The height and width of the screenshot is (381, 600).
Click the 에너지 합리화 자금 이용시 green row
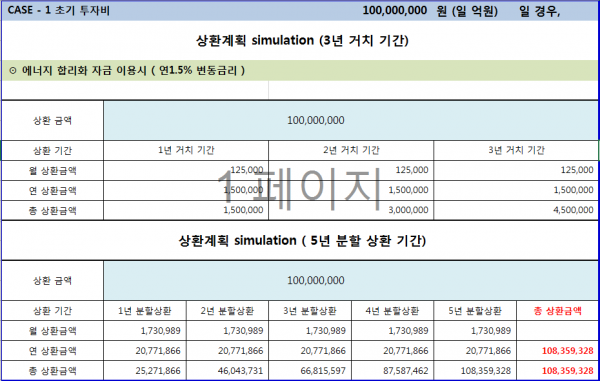click(x=300, y=71)
